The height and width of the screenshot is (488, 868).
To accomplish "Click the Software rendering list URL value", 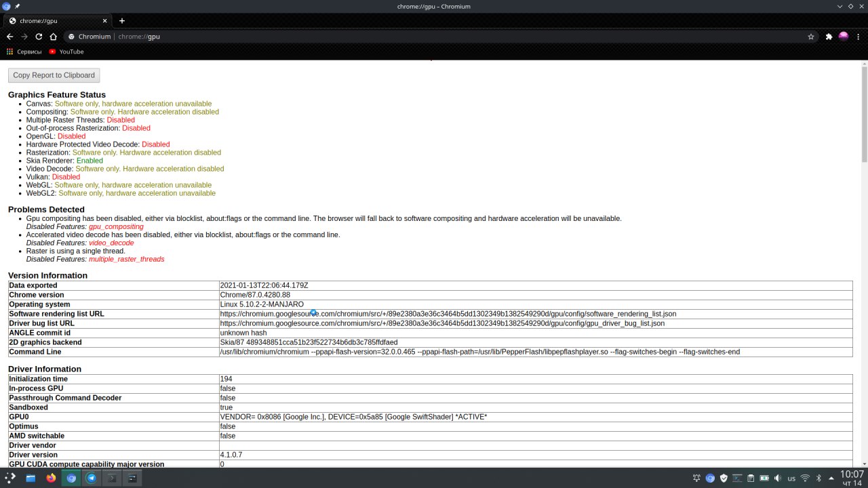I will coord(448,314).
